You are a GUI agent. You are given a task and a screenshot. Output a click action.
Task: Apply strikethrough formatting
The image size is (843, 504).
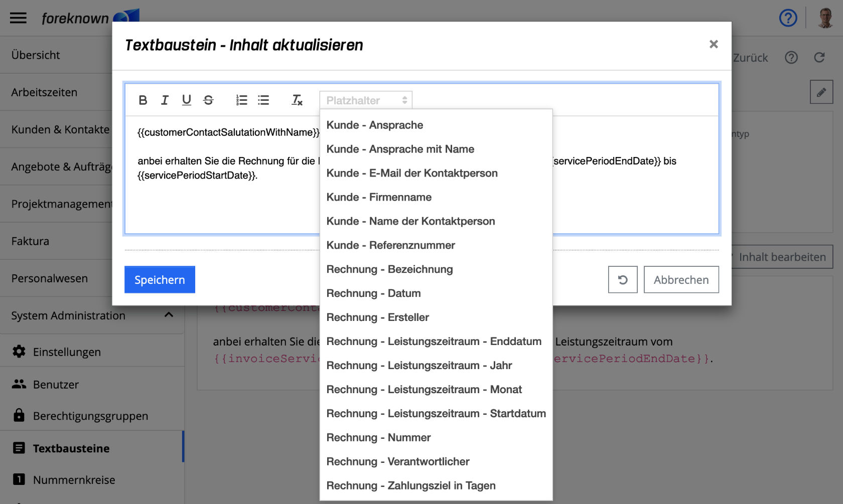click(208, 100)
